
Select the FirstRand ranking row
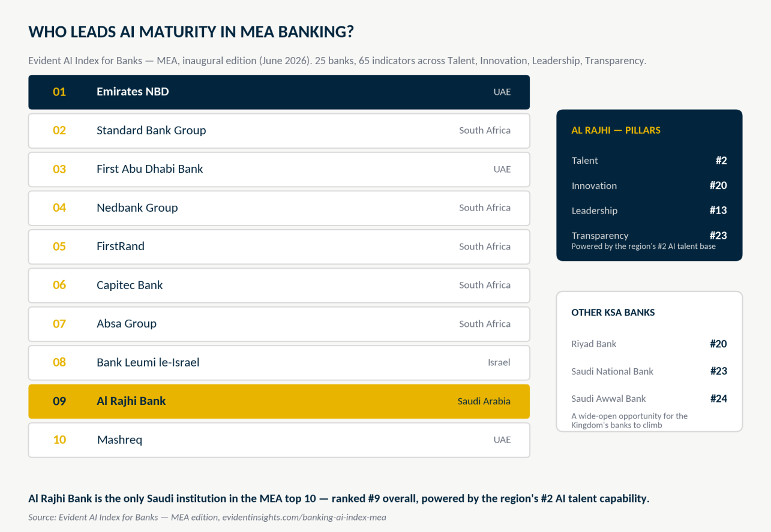click(x=279, y=247)
